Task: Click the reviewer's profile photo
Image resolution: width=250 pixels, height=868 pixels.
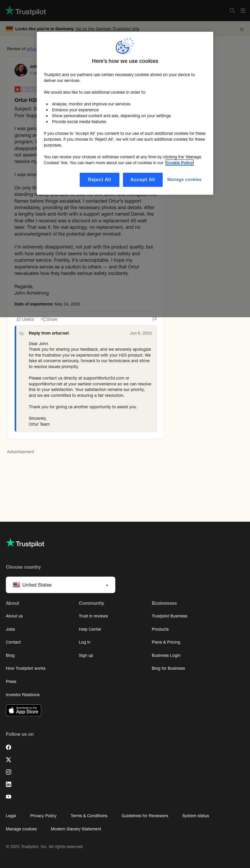Action: [21, 70]
